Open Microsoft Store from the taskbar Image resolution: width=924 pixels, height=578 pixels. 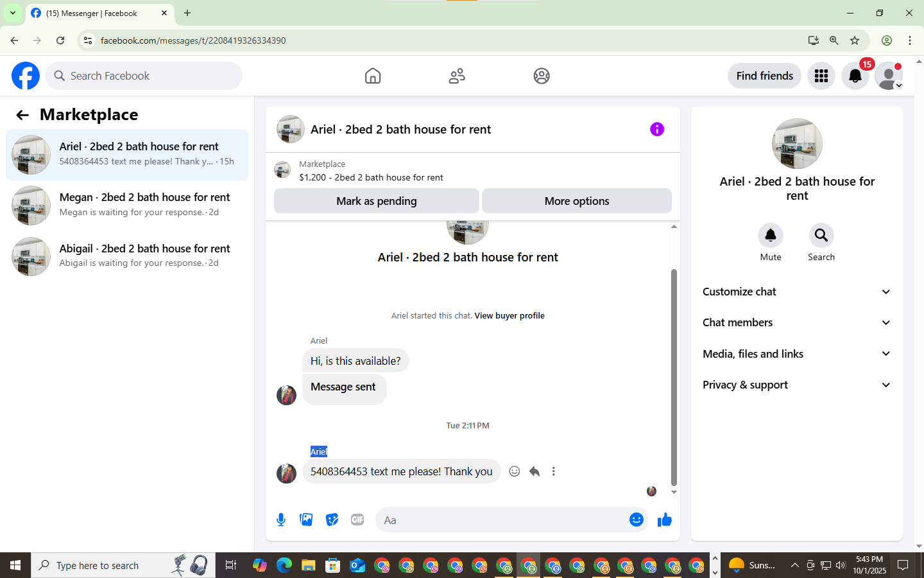[x=333, y=565]
